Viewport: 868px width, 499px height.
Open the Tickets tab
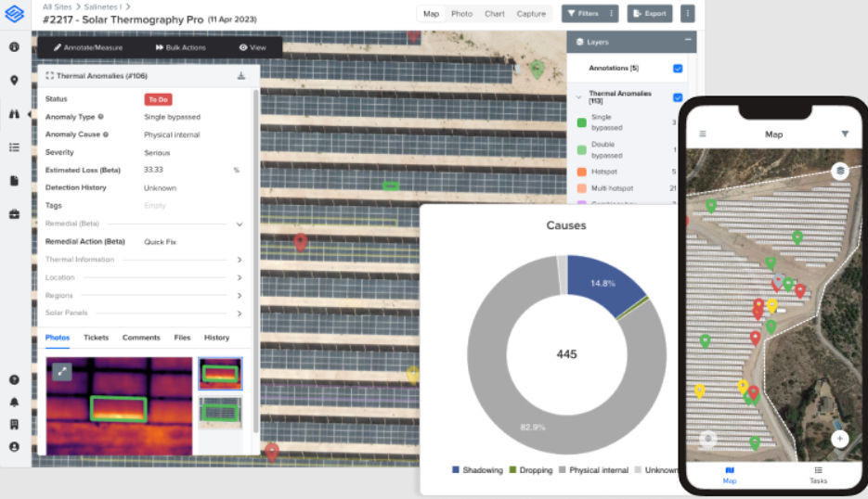[x=97, y=338]
